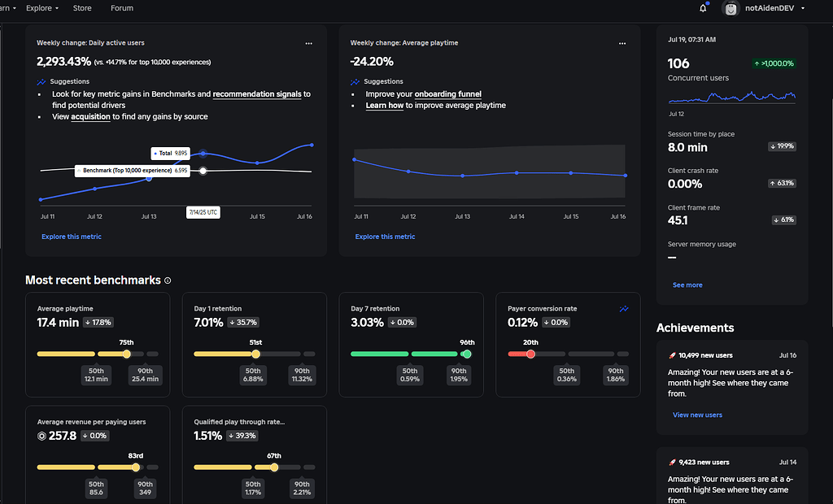Image resolution: width=833 pixels, height=504 pixels.
Task: Click the notAidenDEV avatar icon
Action: click(730, 8)
